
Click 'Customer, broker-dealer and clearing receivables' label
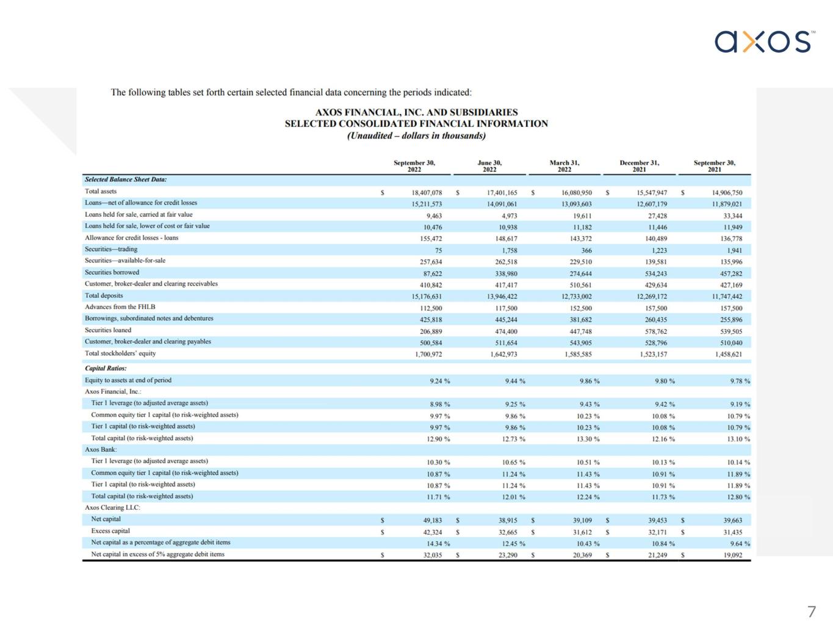click(x=151, y=284)
